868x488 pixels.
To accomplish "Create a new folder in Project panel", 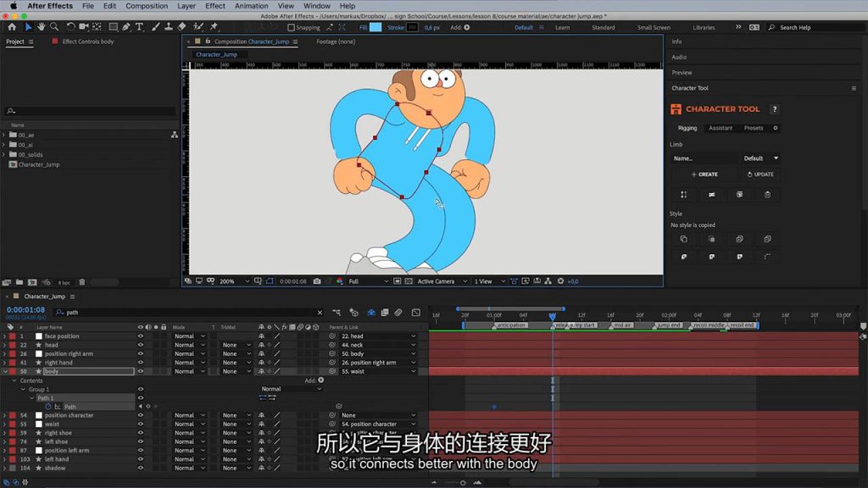I will [19, 282].
